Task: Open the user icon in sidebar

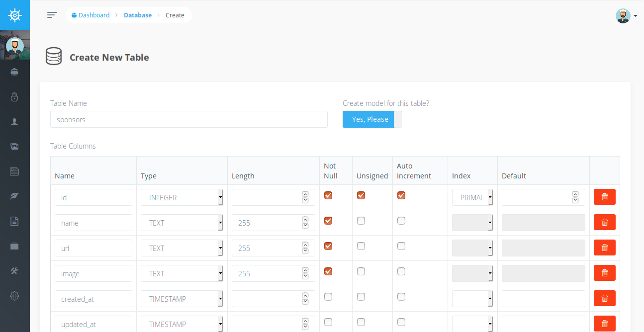Action: coord(14,122)
